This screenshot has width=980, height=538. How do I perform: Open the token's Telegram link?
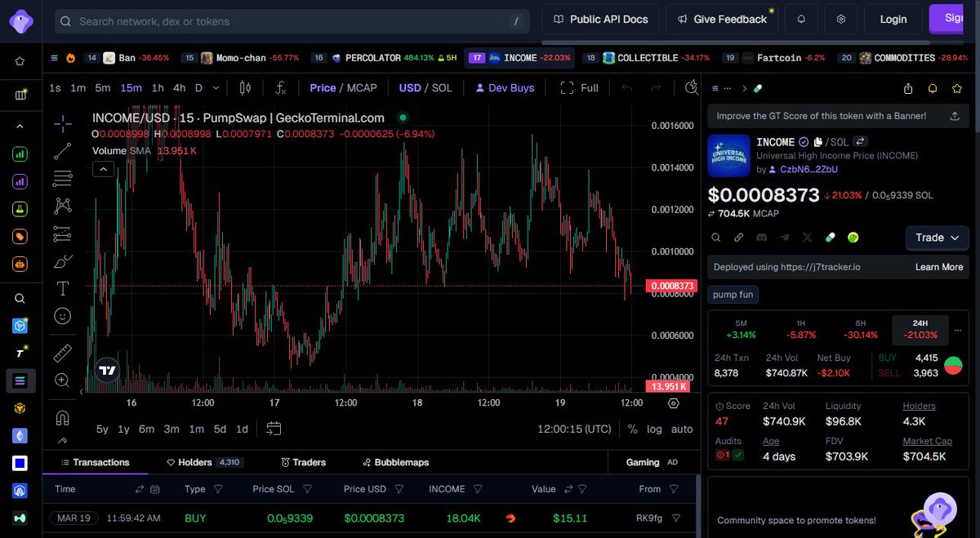click(785, 238)
